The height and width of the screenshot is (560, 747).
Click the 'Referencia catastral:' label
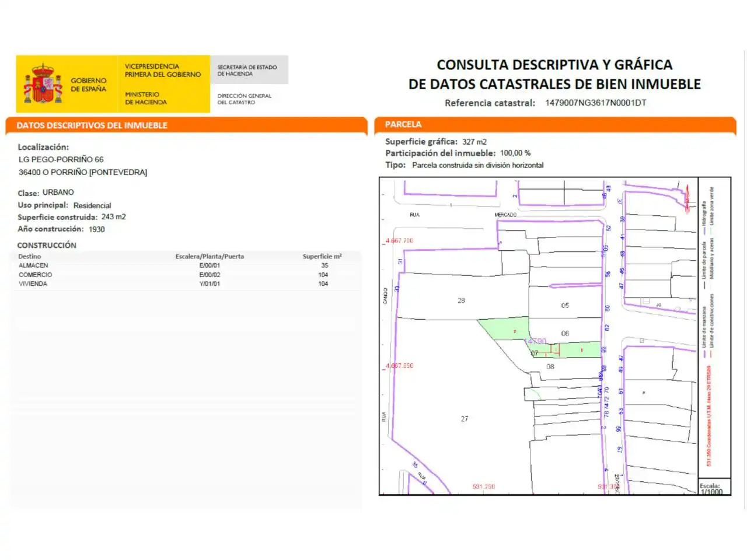pyautogui.click(x=490, y=103)
